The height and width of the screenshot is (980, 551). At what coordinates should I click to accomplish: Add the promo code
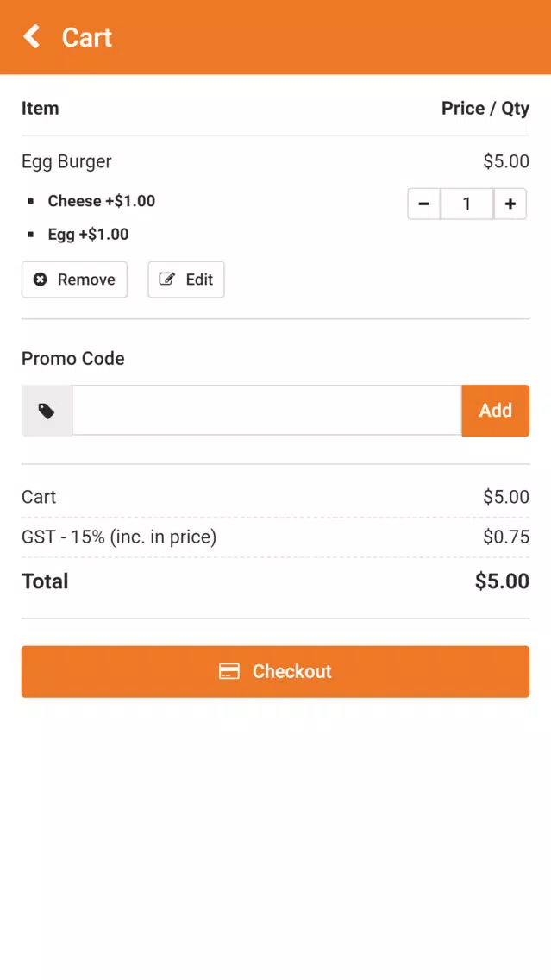(496, 411)
